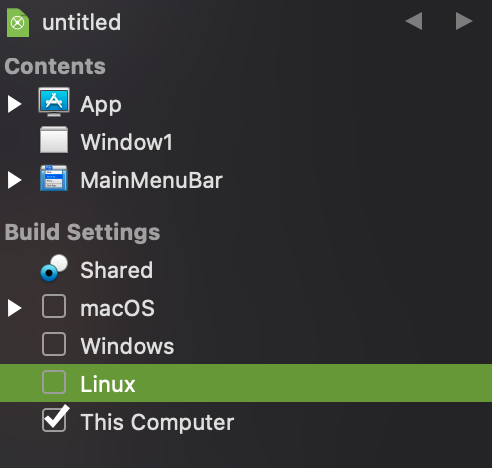Screen dimensions: 492x468
Task: Select the Shared build settings label
Action: click(x=117, y=270)
